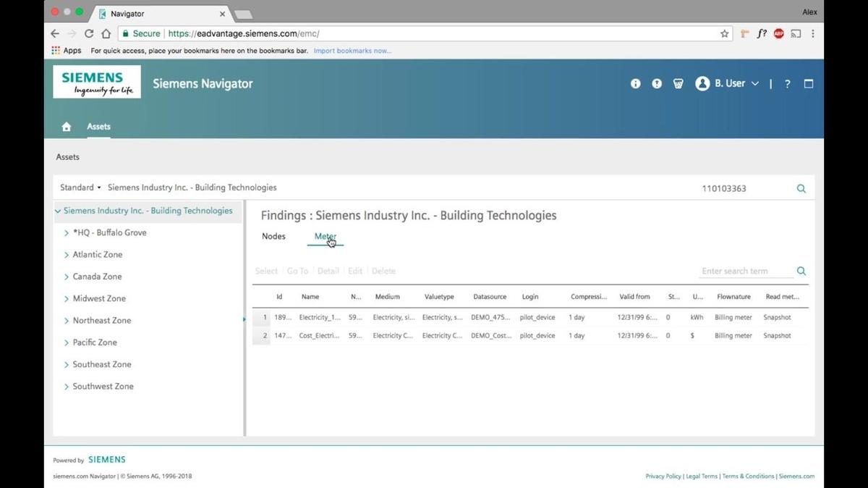868x488 pixels.
Task: Expand *HQ - Buffalo Grove node
Action: 67,233
